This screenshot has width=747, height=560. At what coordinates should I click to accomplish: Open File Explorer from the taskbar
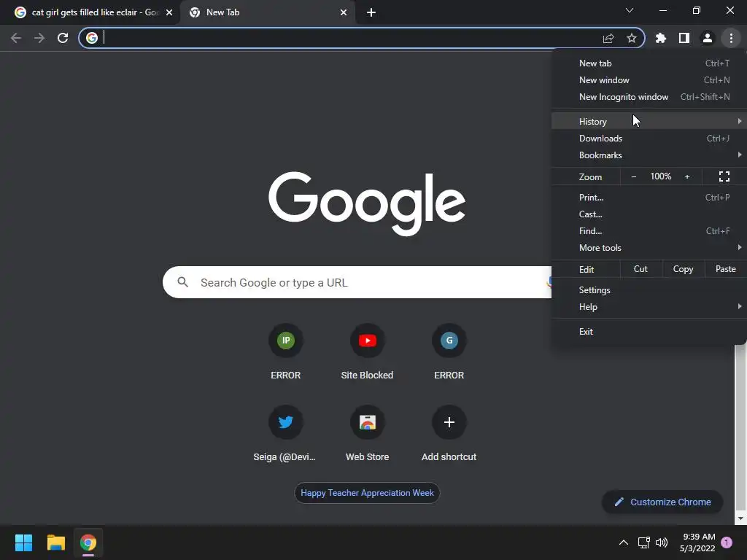pyautogui.click(x=55, y=542)
